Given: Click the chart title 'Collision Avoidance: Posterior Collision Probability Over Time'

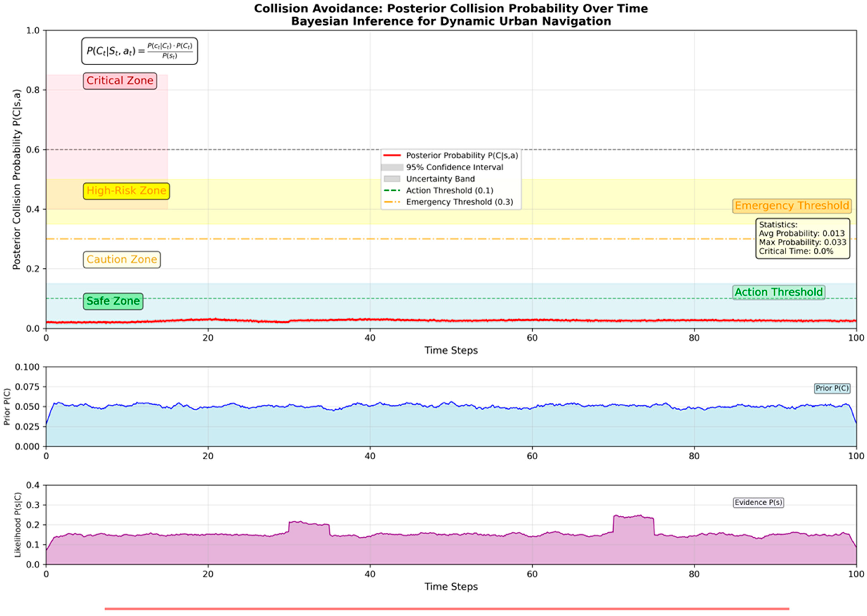Looking at the screenshot, I should point(451,8).
